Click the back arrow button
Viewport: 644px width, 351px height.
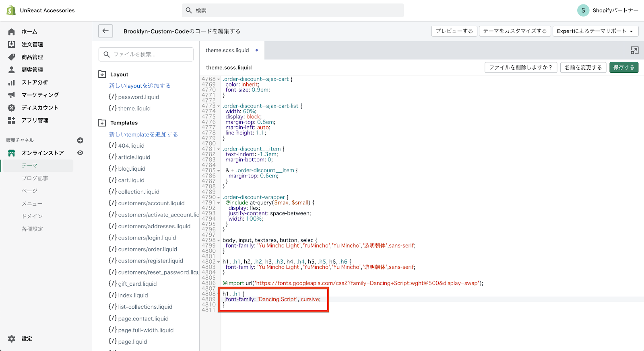[105, 31]
